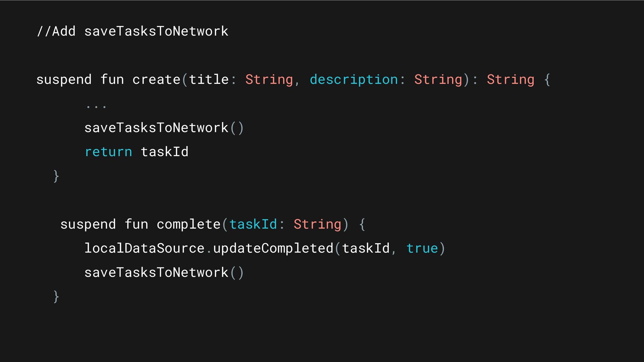Click the true argument in updateCompleted
This screenshot has height=362, width=644.
click(422, 249)
